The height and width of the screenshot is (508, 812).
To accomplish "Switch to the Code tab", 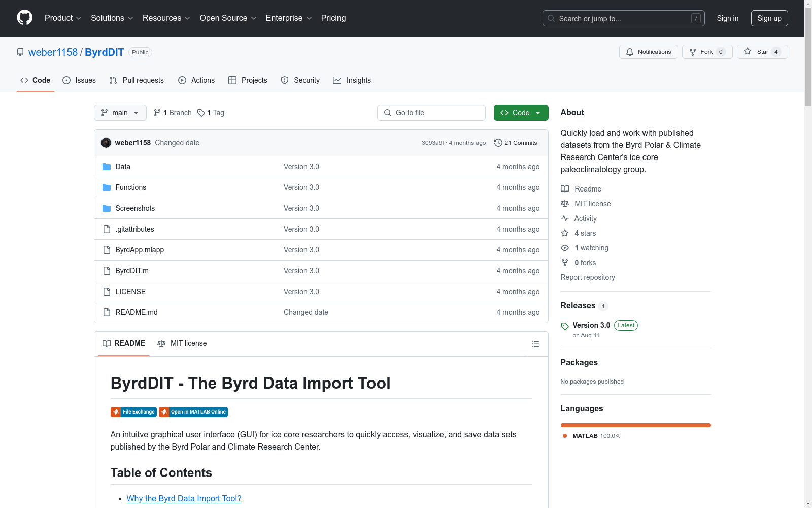I will pos(35,80).
